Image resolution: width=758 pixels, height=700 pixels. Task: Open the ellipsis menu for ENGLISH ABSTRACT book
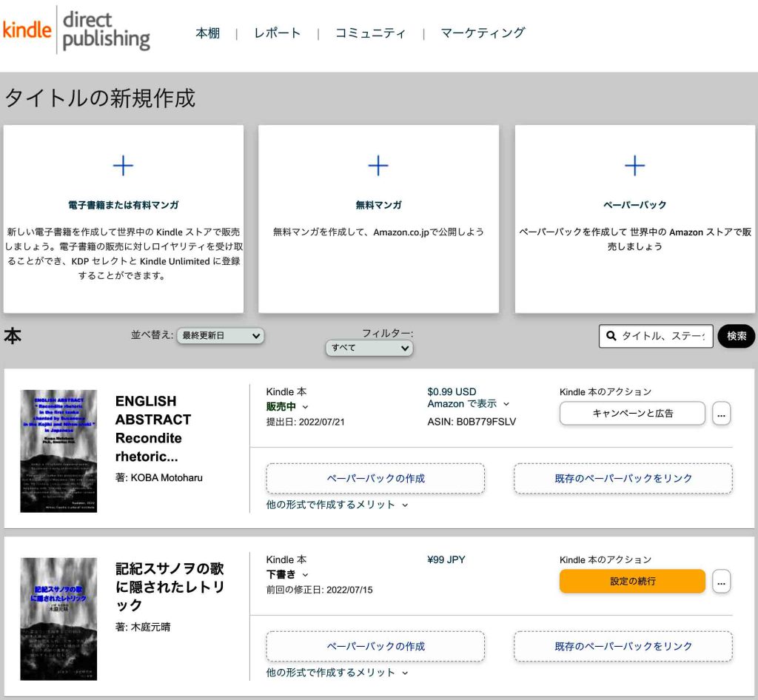tap(721, 414)
